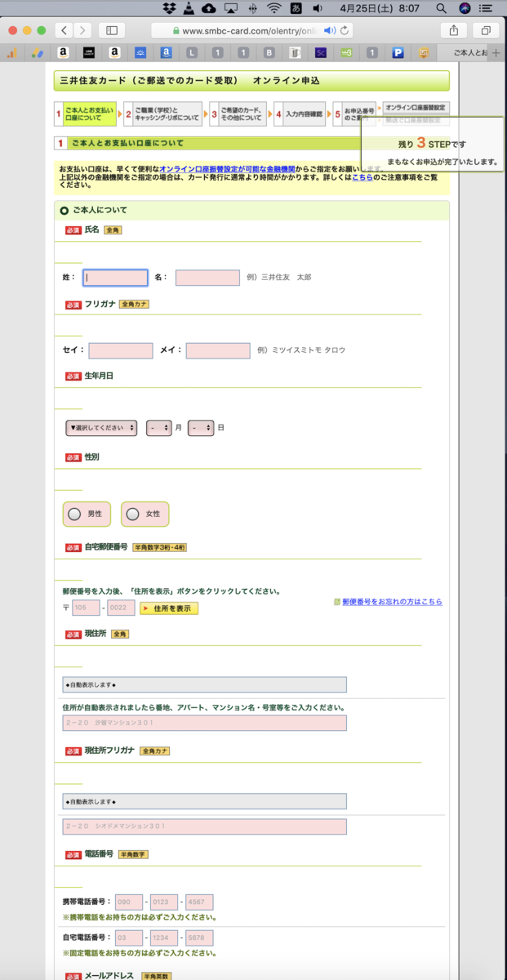Show the tab overview
Screen dimensions: 507x980
click(485, 30)
